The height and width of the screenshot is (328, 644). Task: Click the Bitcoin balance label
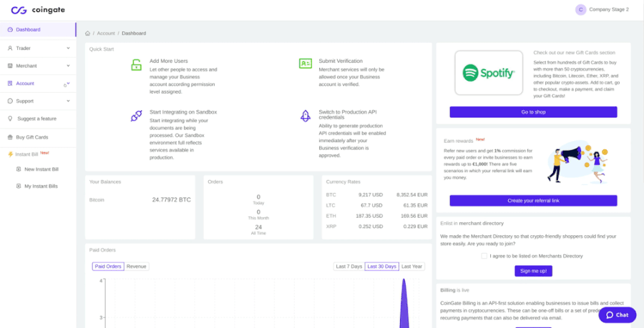coord(97,200)
